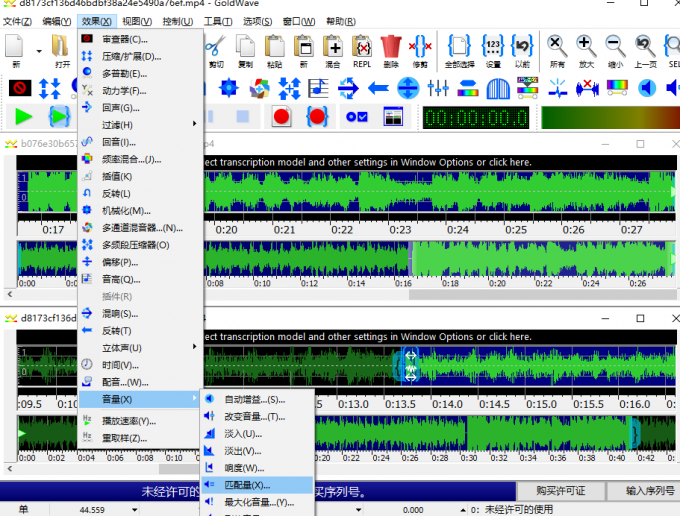Image resolution: width=680 pixels, height=516 pixels.
Task: Open the 文件 menu
Action: click(x=17, y=21)
